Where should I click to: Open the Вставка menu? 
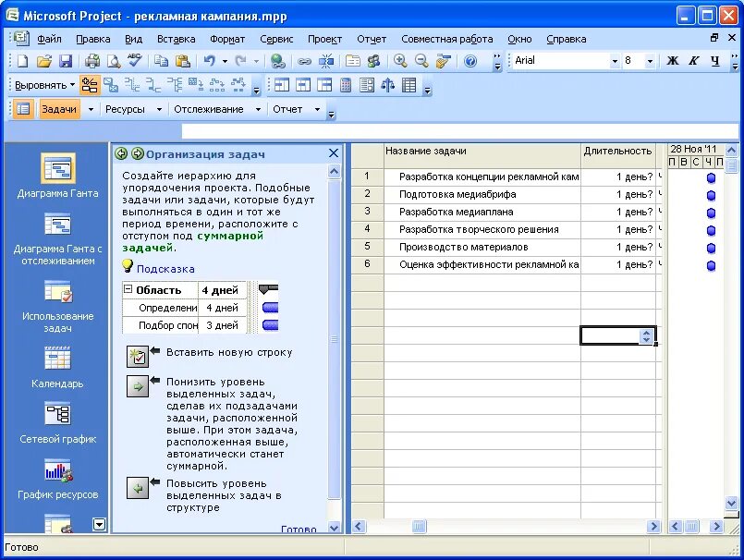coord(176,39)
